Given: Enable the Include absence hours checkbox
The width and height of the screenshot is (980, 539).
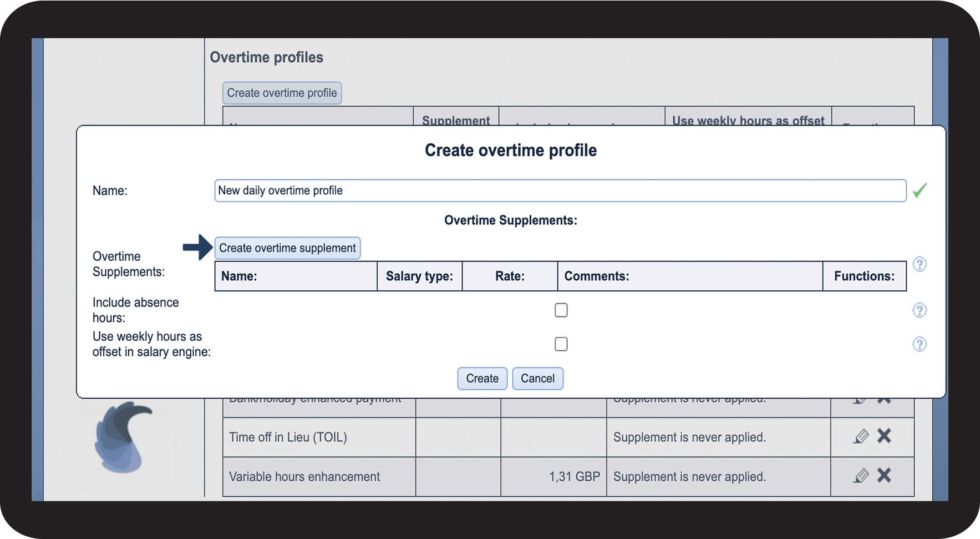Looking at the screenshot, I should (561, 310).
